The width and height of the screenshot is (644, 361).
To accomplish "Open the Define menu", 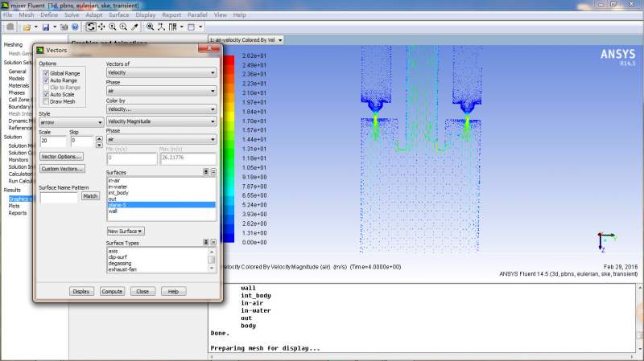I will coord(49,14).
